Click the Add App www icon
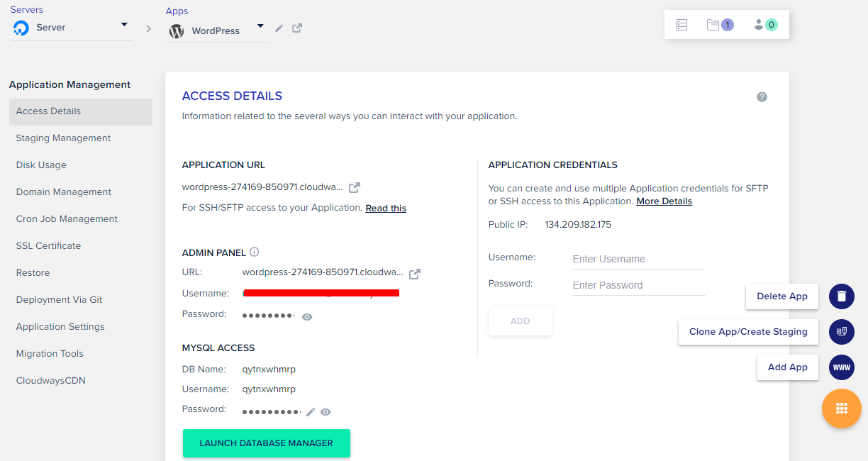Viewport: 868px width, 461px height. (842, 367)
